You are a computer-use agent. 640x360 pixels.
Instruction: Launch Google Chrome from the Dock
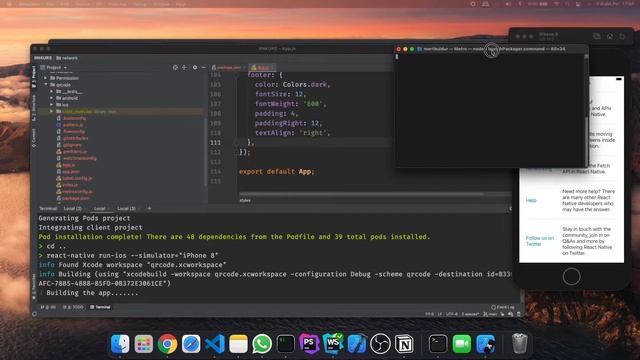tap(167, 344)
